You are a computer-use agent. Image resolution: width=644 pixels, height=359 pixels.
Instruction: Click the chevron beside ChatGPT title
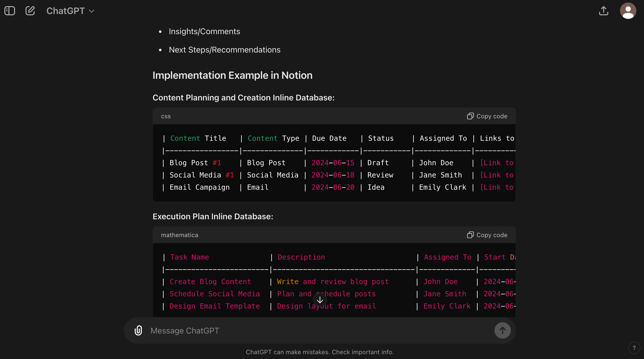pyautogui.click(x=92, y=11)
